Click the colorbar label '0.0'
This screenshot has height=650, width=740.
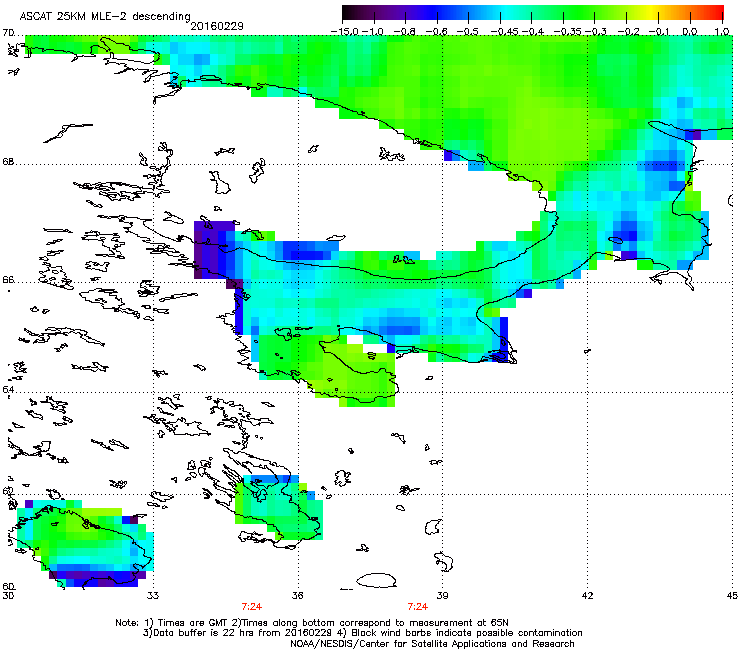pyautogui.click(x=690, y=32)
